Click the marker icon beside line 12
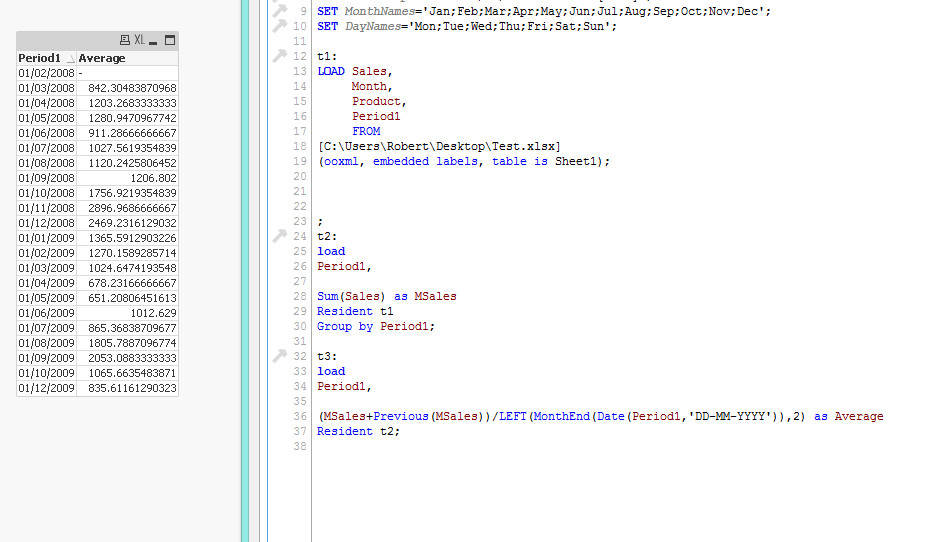937x542 pixels. pos(280,56)
